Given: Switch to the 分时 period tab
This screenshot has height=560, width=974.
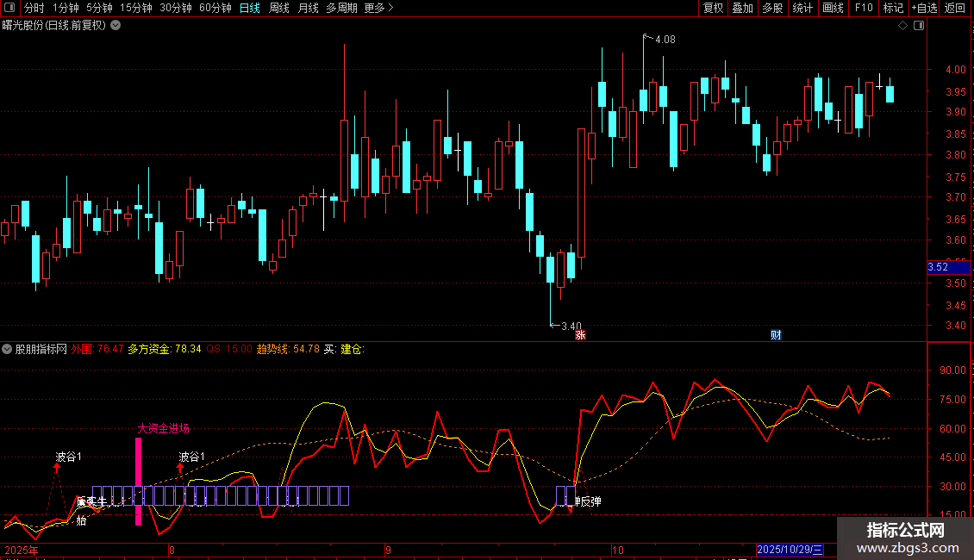Looking at the screenshot, I should pyautogui.click(x=34, y=8).
